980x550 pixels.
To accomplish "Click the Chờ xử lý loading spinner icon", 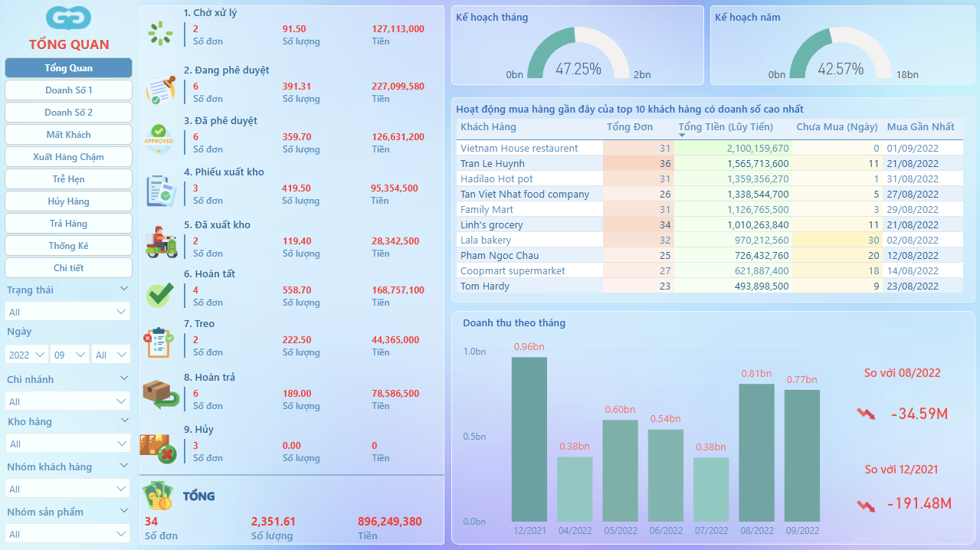I will point(160,33).
